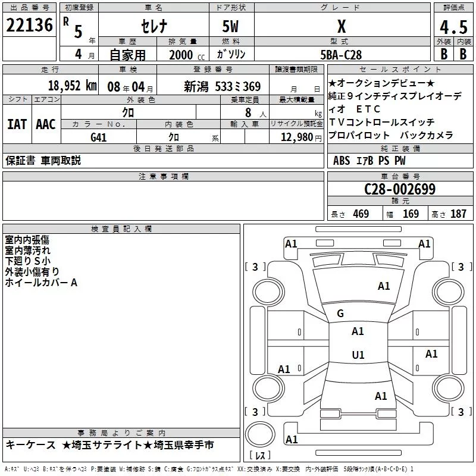Click the door type 5W

coord(230,26)
